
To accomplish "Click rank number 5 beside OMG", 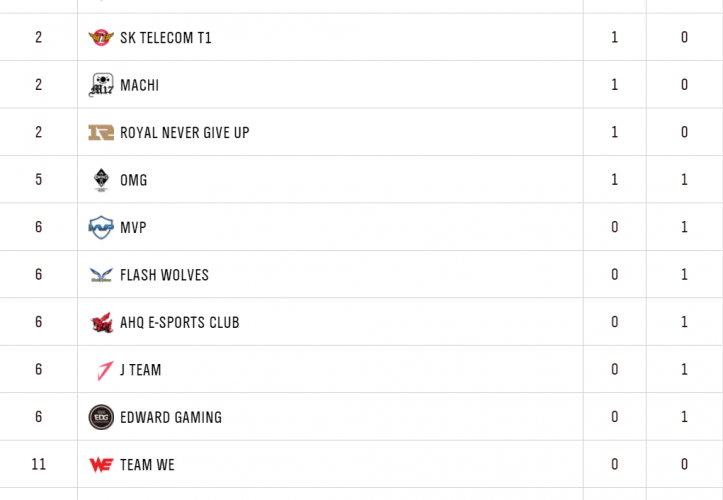I will pyautogui.click(x=39, y=181).
